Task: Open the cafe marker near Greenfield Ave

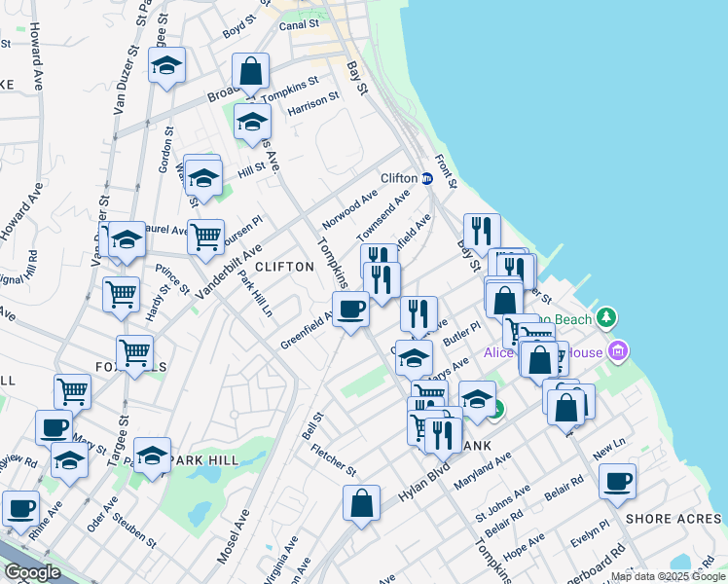Action: [350, 311]
